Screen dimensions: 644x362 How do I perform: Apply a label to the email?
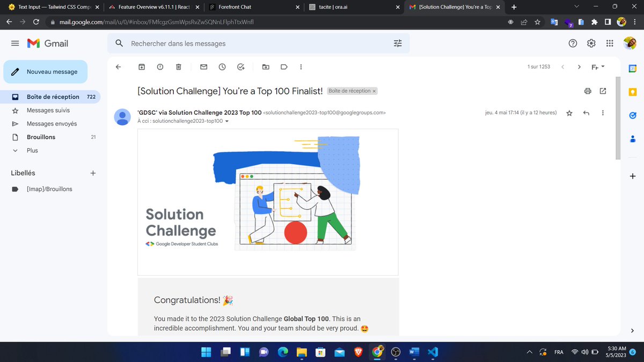(284, 67)
